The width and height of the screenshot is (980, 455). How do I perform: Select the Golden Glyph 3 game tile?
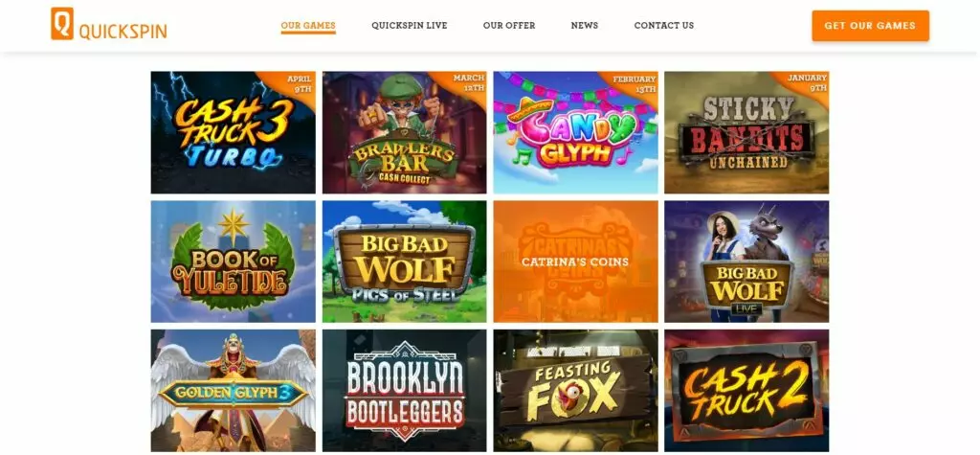pyautogui.click(x=234, y=391)
